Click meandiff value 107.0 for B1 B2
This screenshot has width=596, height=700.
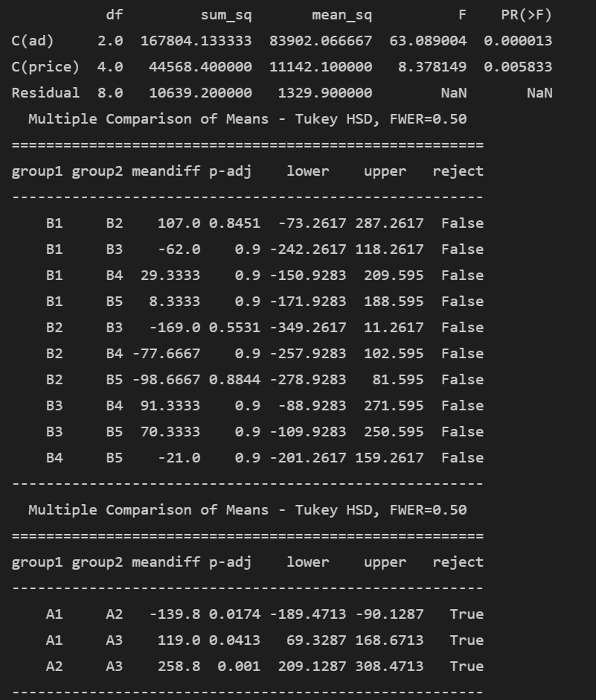point(179,223)
